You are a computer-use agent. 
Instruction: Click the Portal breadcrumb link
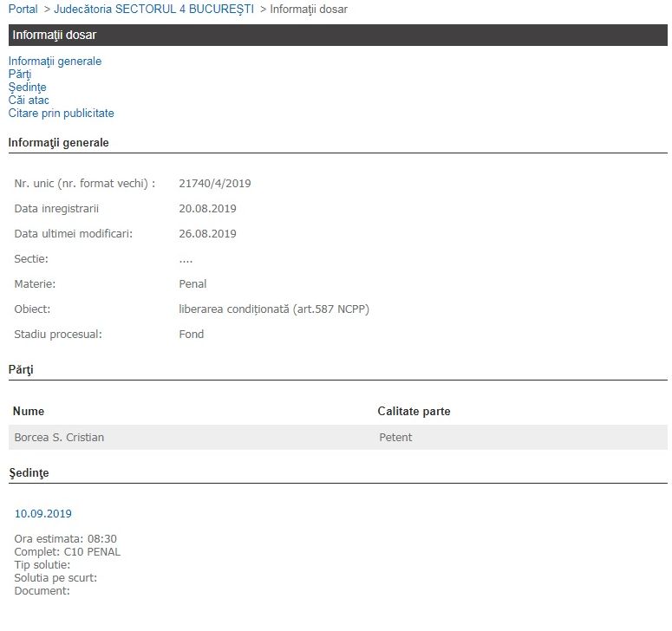tap(23, 9)
